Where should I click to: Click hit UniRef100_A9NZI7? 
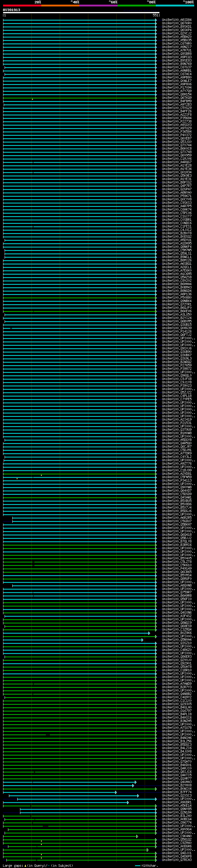176,47
